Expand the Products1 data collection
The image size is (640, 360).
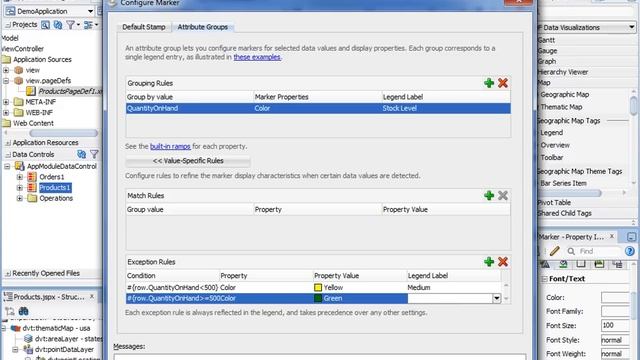click(x=20, y=188)
